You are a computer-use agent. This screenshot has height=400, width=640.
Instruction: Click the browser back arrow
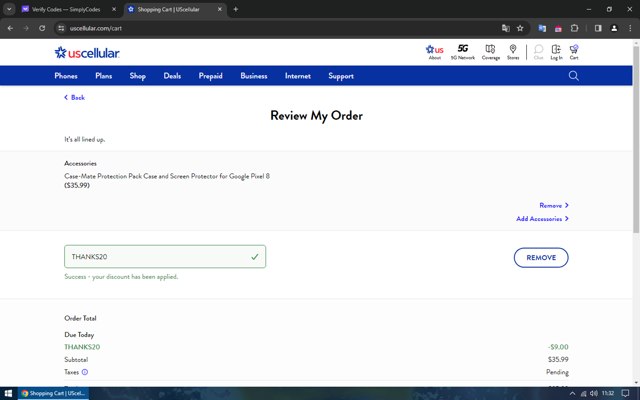click(10, 28)
